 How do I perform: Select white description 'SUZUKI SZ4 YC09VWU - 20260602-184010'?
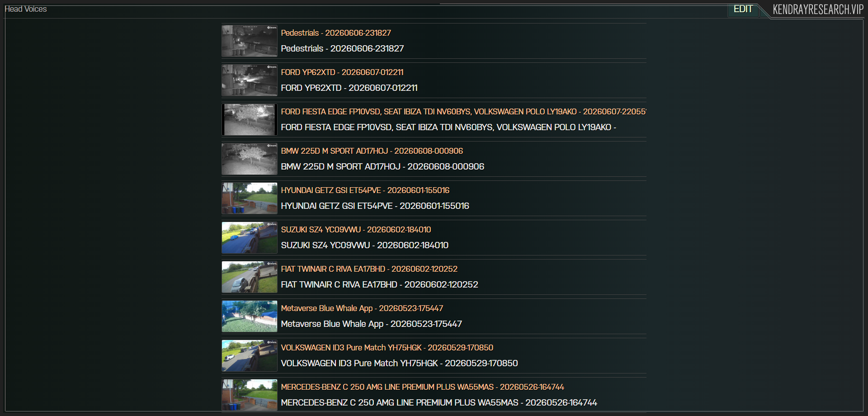tap(365, 245)
